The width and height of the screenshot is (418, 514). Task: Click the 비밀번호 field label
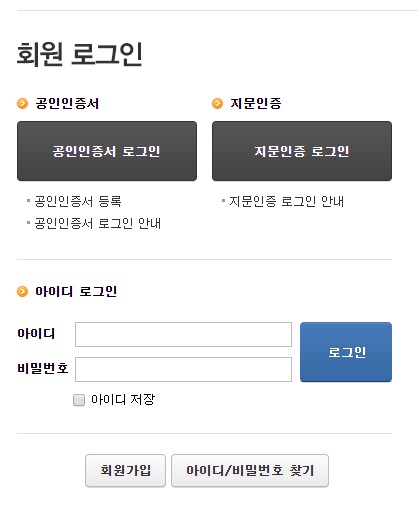(x=43, y=368)
